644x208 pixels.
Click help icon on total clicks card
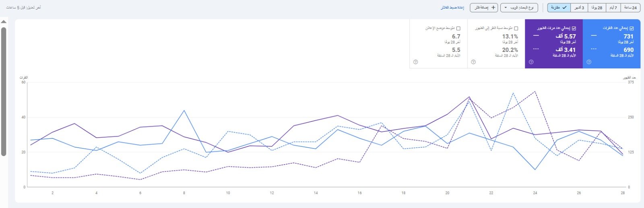pyautogui.click(x=589, y=62)
